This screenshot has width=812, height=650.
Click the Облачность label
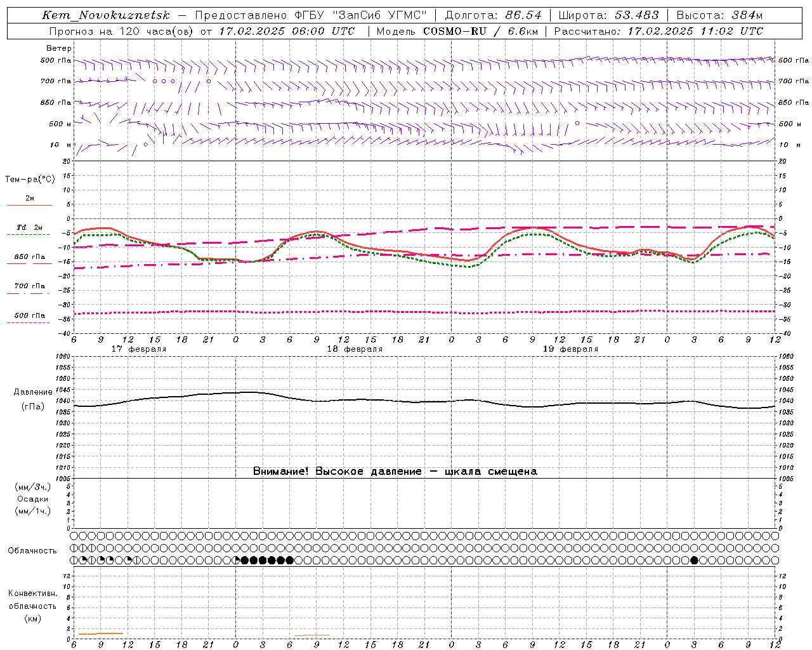32,550
